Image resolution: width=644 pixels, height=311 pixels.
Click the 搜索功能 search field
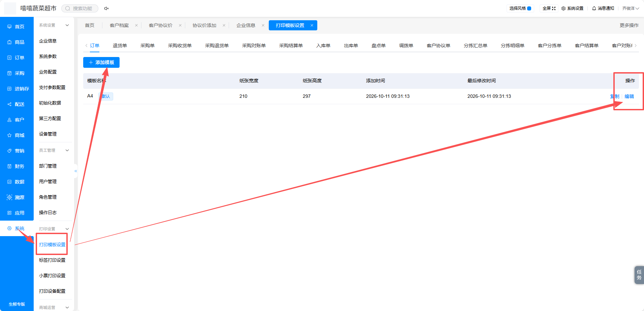[80, 8]
